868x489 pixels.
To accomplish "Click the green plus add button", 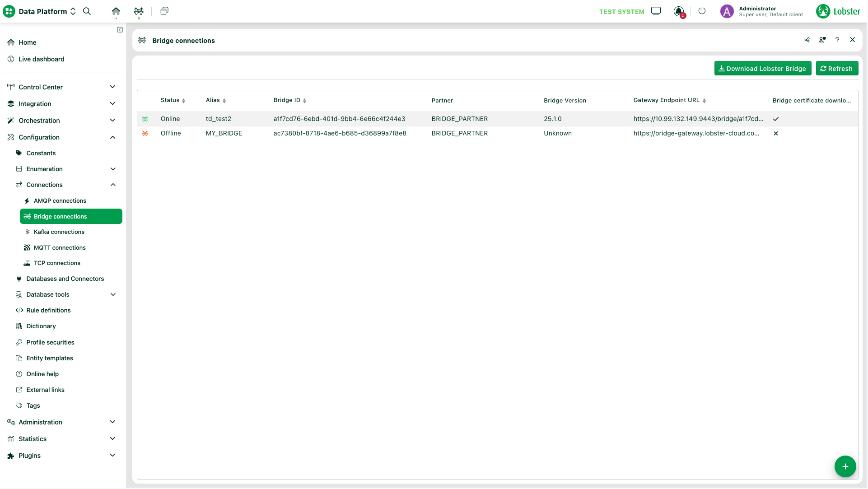I will click(845, 466).
